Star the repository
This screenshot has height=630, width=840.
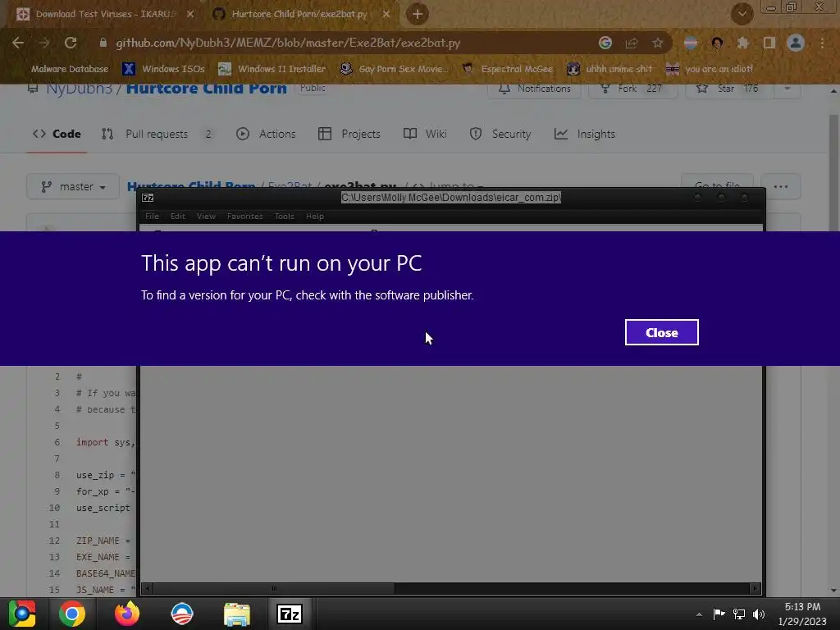[x=728, y=89]
